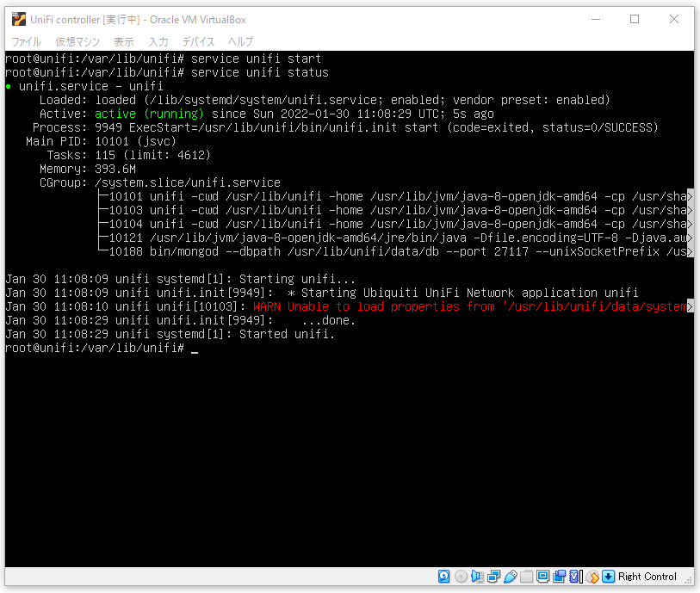
Task: Open the ファイル menu
Action: pyautogui.click(x=27, y=42)
